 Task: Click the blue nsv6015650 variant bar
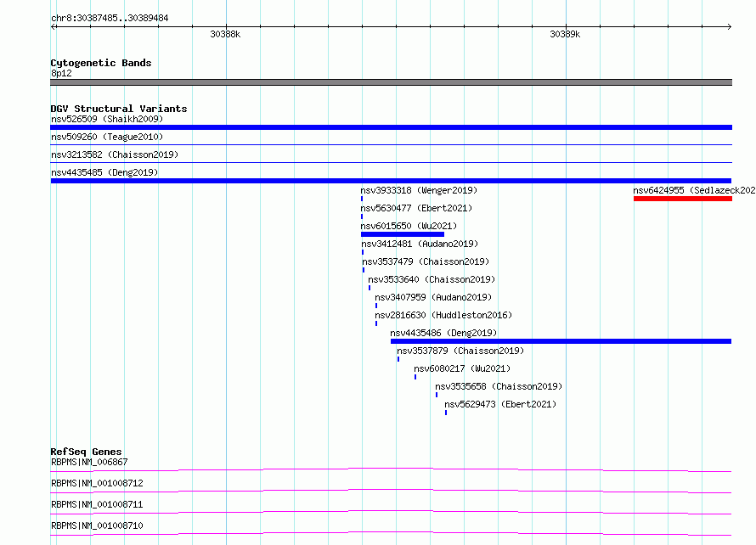403,234
